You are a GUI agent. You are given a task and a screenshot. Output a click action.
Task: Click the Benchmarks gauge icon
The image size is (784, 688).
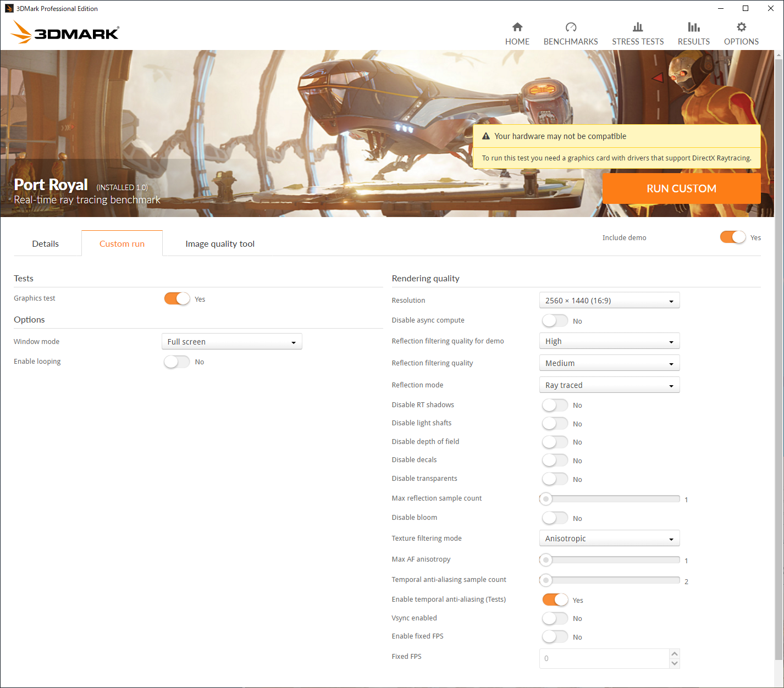coord(571,27)
